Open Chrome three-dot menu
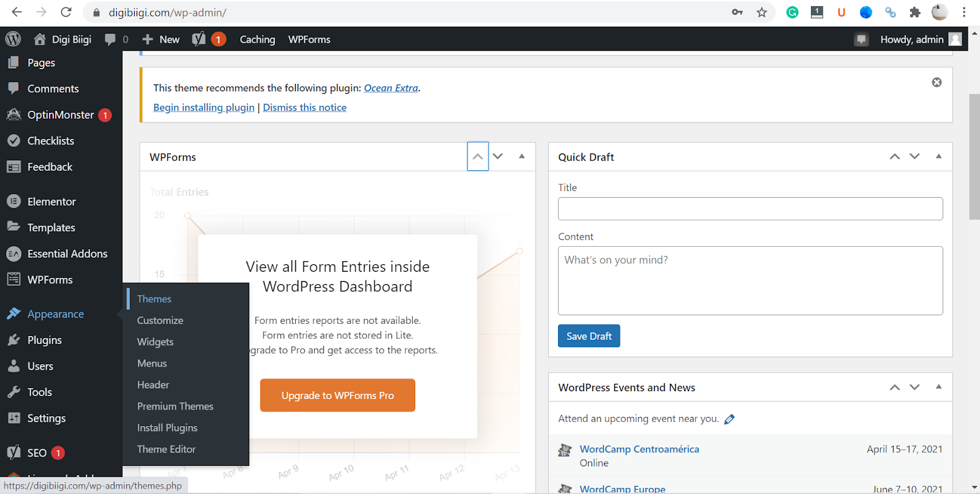Image resolution: width=980 pixels, height=494 pixels. [964, 12]
